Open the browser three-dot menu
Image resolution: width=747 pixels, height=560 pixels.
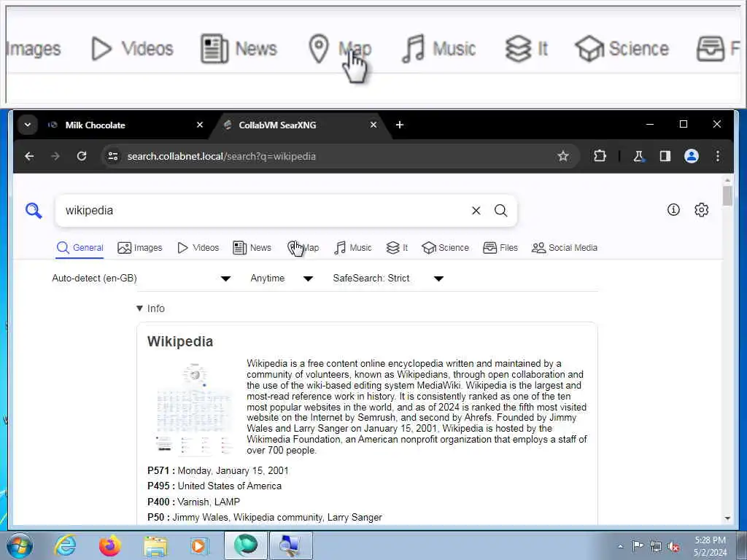pyautogui.click(x=718, y=156)
